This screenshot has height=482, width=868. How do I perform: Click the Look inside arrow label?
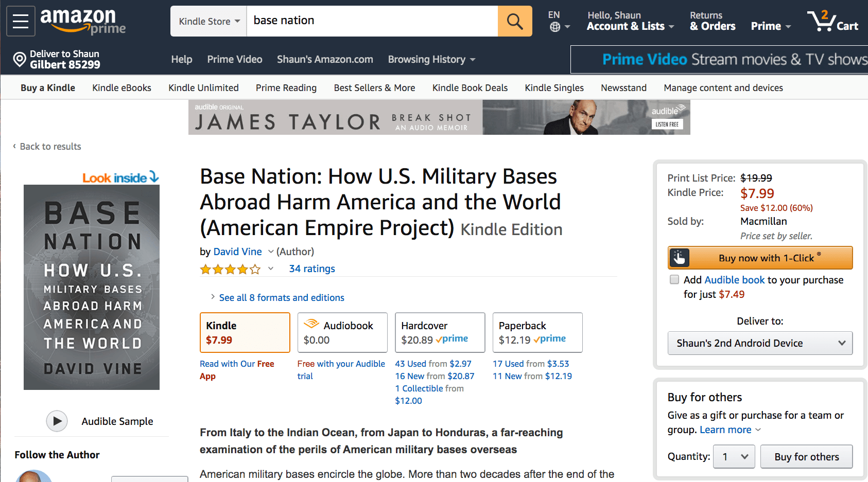point(120,177)
